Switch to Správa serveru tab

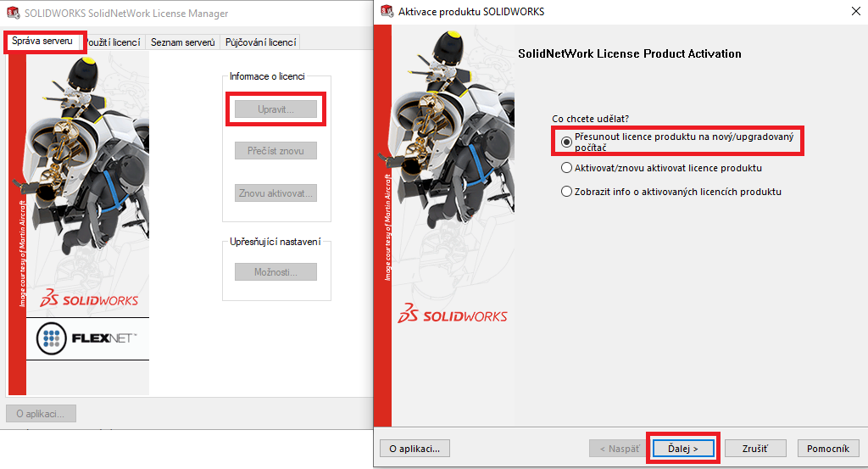click(x=42, y=42)
